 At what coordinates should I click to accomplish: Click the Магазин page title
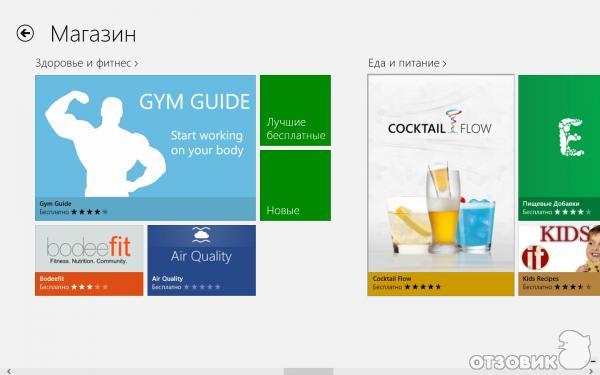93,34
